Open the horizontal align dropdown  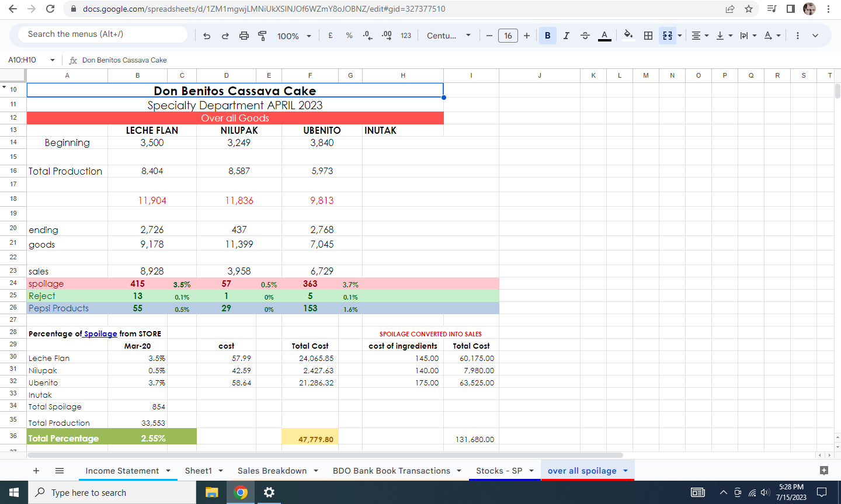click(700, 36)
